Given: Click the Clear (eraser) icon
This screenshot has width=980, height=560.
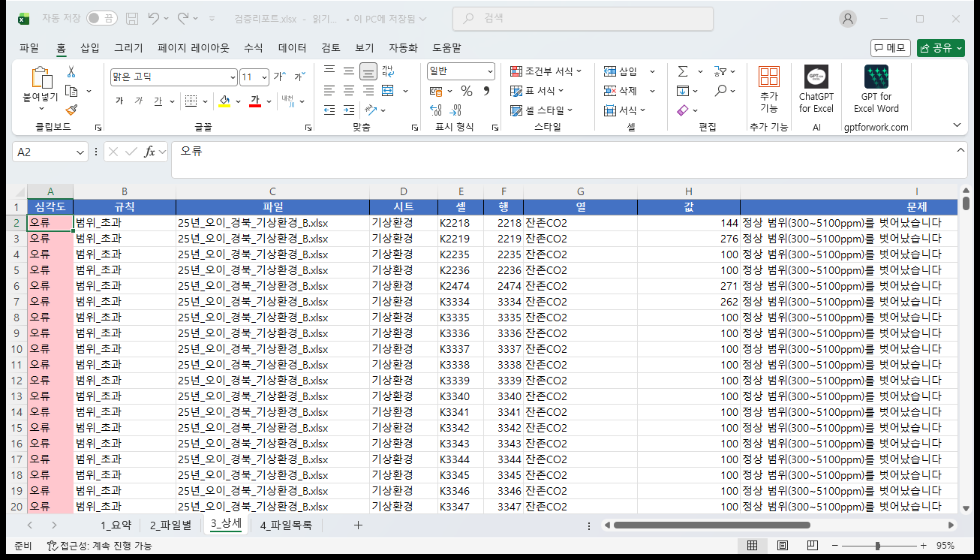Looking at the screenshot, I should [682, 110].
